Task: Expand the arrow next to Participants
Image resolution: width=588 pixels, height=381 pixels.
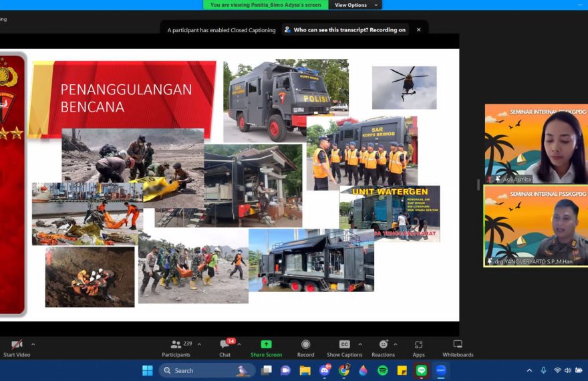Action: click(199, 345)
